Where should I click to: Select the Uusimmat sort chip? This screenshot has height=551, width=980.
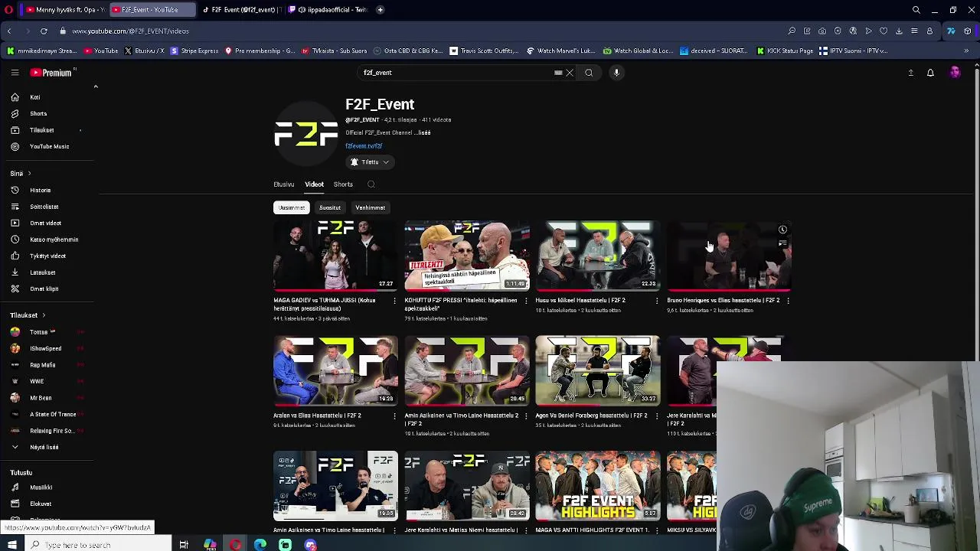tap(292, 207)
